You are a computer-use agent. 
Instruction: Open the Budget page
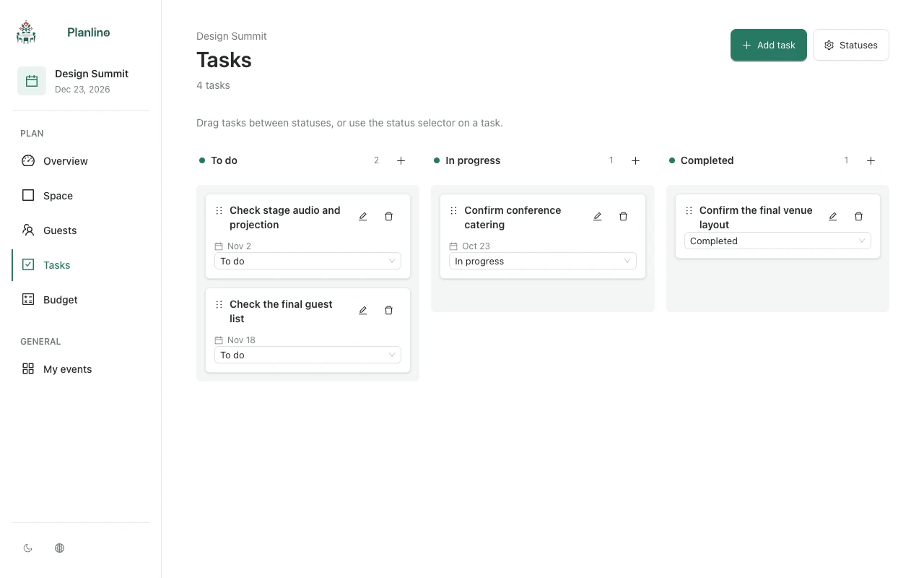[81, 300]
